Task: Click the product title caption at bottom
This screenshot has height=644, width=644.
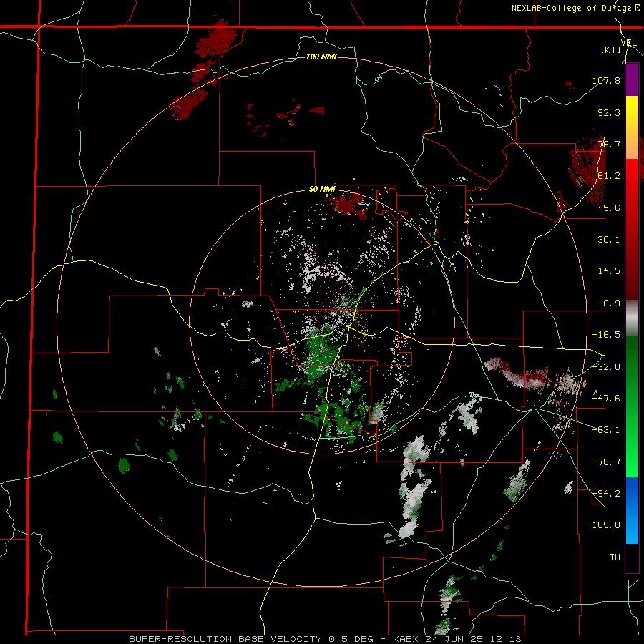Action: (326, 639)
